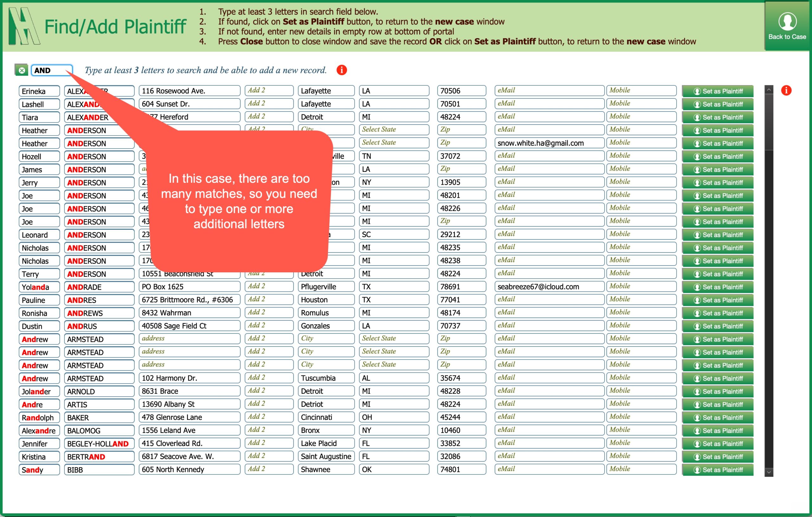The height and width of the screenshot is (517, 812).
Task: Set Ronisha Andrews as Plaintiff
Action: pos(717,313)
